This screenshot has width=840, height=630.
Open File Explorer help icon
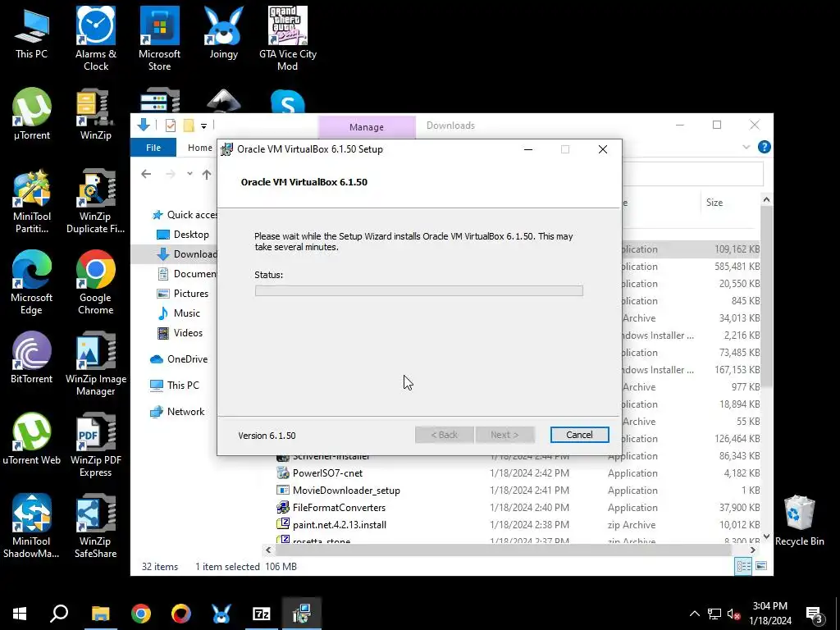765,147
